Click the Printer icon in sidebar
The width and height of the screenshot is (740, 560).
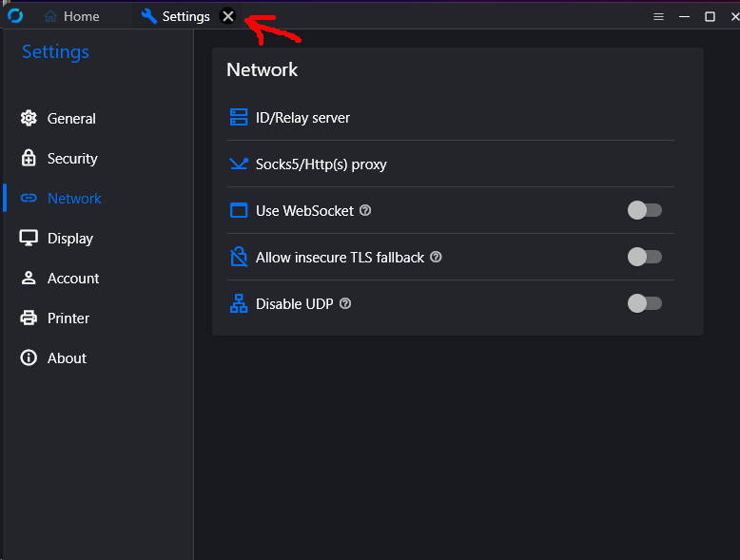click(x=29, y=318)
